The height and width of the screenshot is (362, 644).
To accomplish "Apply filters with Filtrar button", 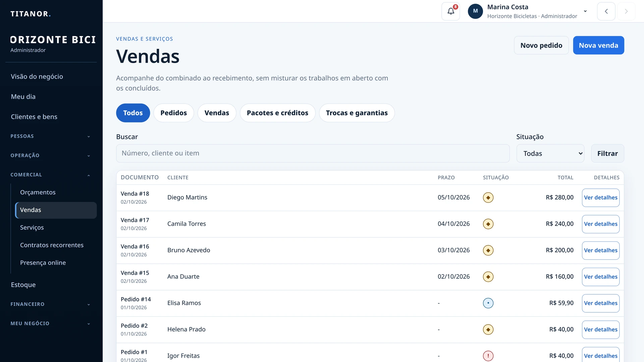I will click(x=607, y=154).
